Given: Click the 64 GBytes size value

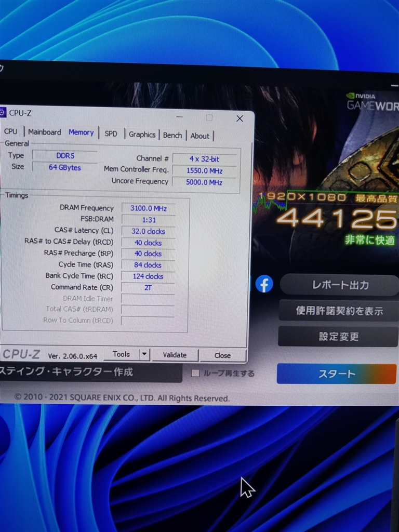Looking at the screenshot, I should tap(65, 167).
